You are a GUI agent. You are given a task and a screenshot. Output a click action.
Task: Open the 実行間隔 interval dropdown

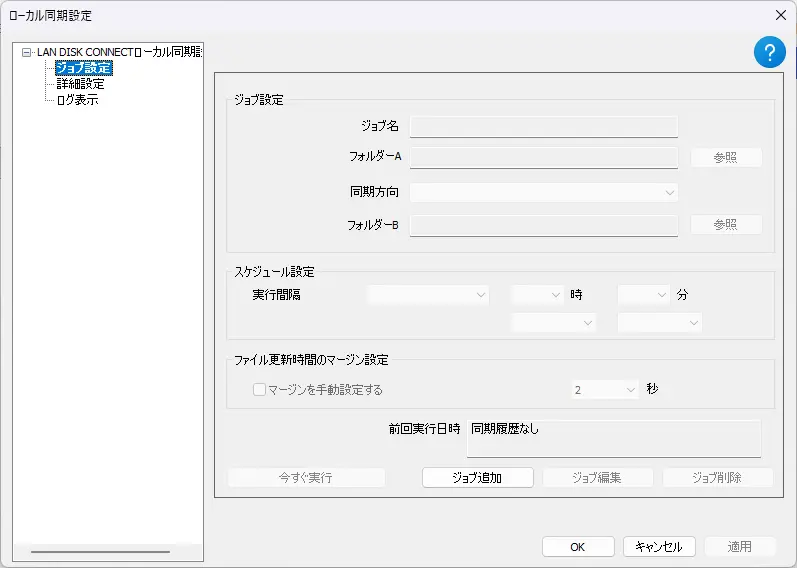tap(428, 295)
